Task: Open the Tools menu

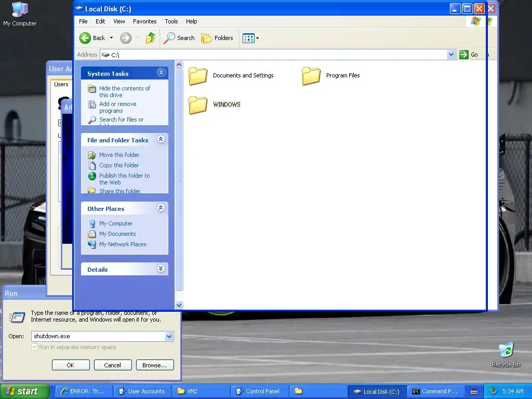Action: (171, 21)
